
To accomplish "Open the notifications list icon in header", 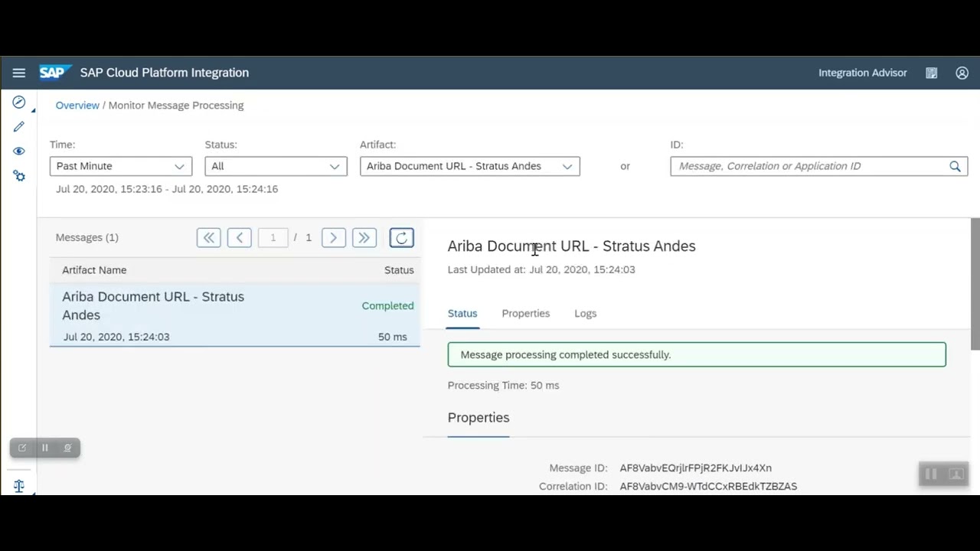I will pyautogui.click(x=932, y=73).
